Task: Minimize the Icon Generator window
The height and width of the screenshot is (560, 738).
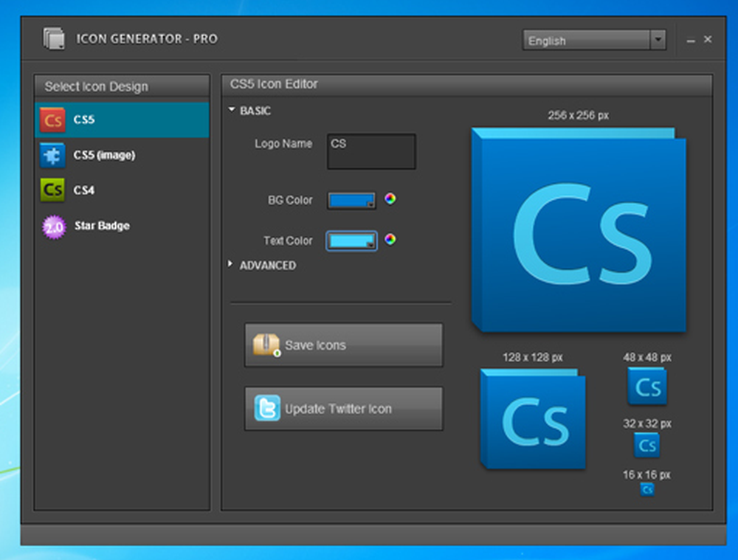Action: (x=691, y=41)
